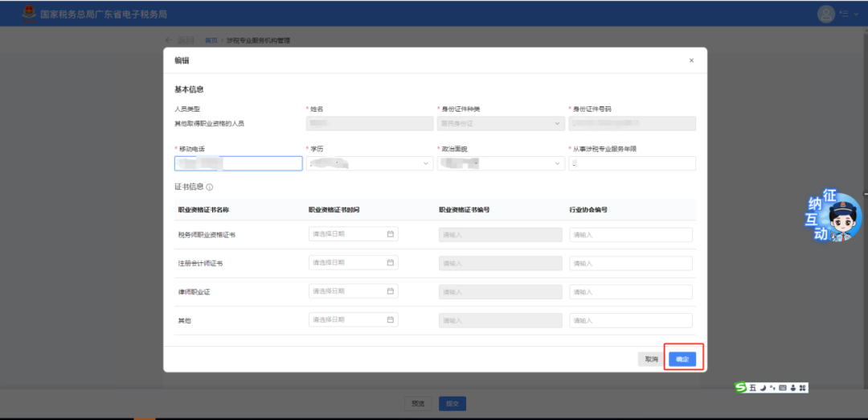Click 行业协会编号 input for 其他 row
868x420 pixels.
[x=631, y=320]
